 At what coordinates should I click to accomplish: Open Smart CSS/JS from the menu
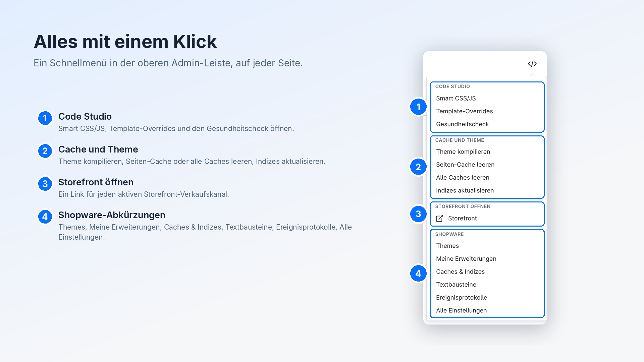tap(456, 98)
